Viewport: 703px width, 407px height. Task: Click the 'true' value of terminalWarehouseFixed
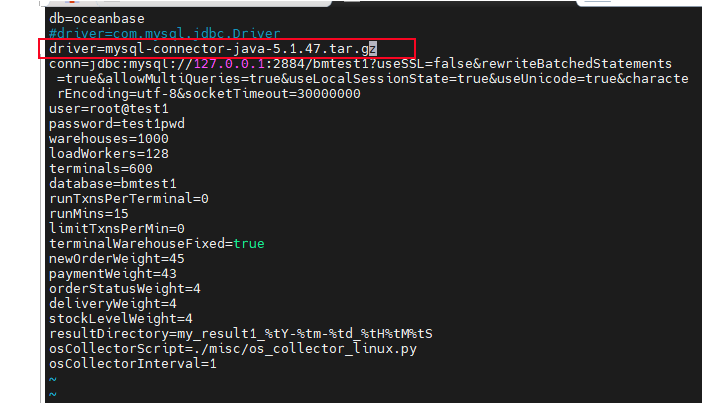pos(248,243)
